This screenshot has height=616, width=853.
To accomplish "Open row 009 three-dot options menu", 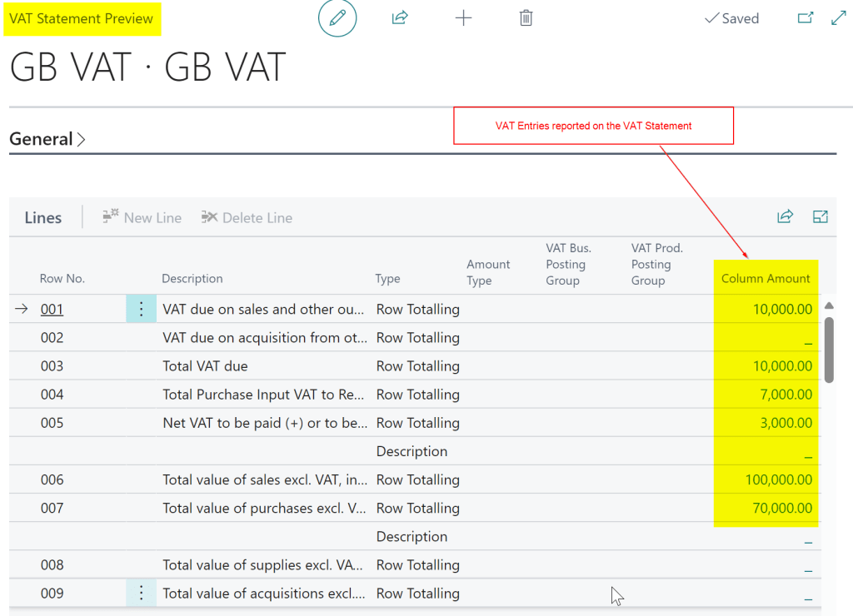I will tap(141, 593).
